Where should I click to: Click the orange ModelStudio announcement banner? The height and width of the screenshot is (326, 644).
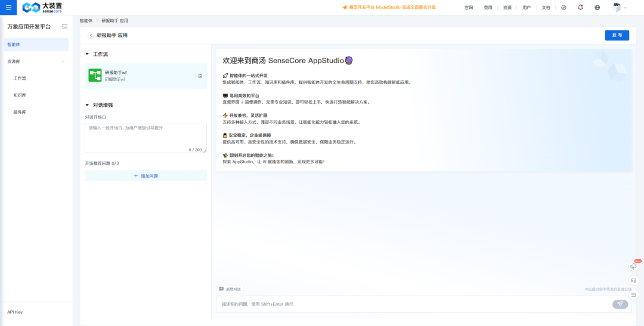click(x=389, y=7)
